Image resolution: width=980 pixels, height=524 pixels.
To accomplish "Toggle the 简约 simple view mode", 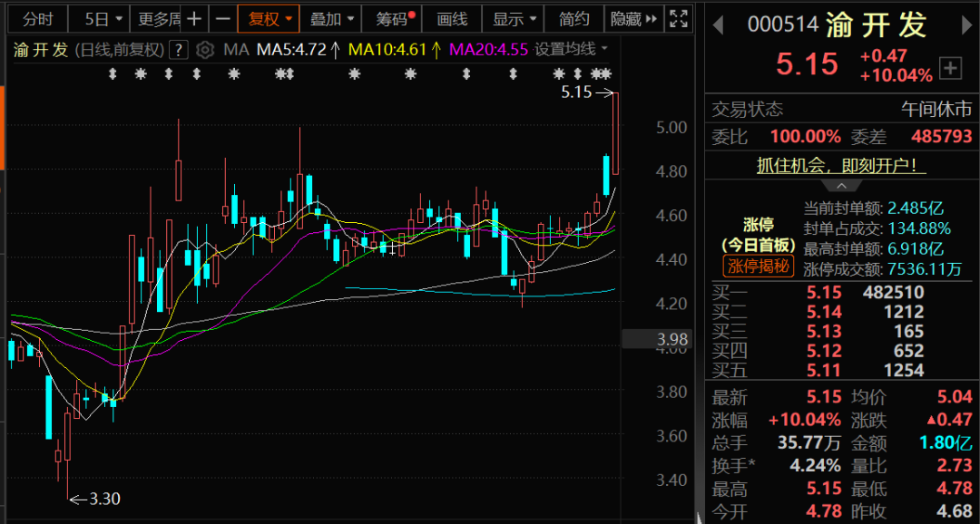I will (x=574, y=18).
